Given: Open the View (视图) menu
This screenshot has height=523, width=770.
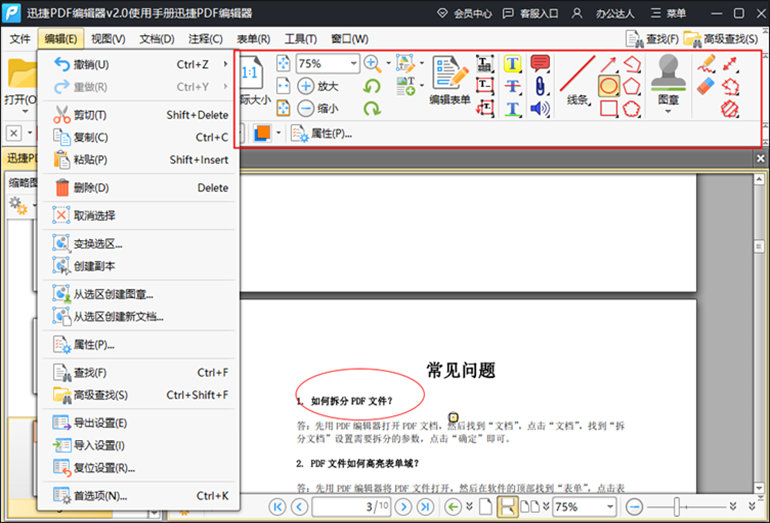Looking at the screenshot, I should coord(109,38).
